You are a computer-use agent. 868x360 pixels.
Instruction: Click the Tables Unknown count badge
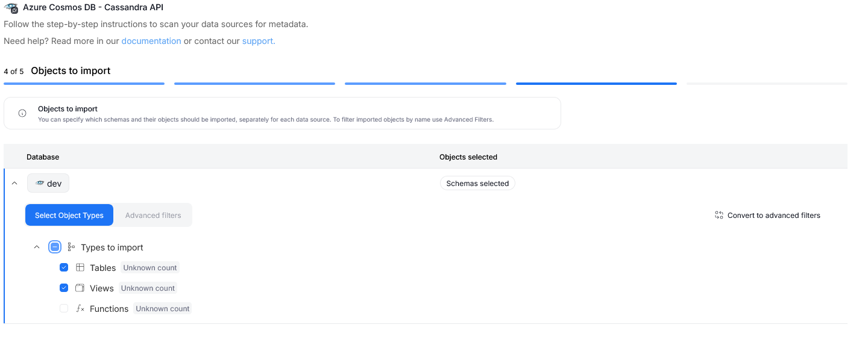tap(150, 267)
